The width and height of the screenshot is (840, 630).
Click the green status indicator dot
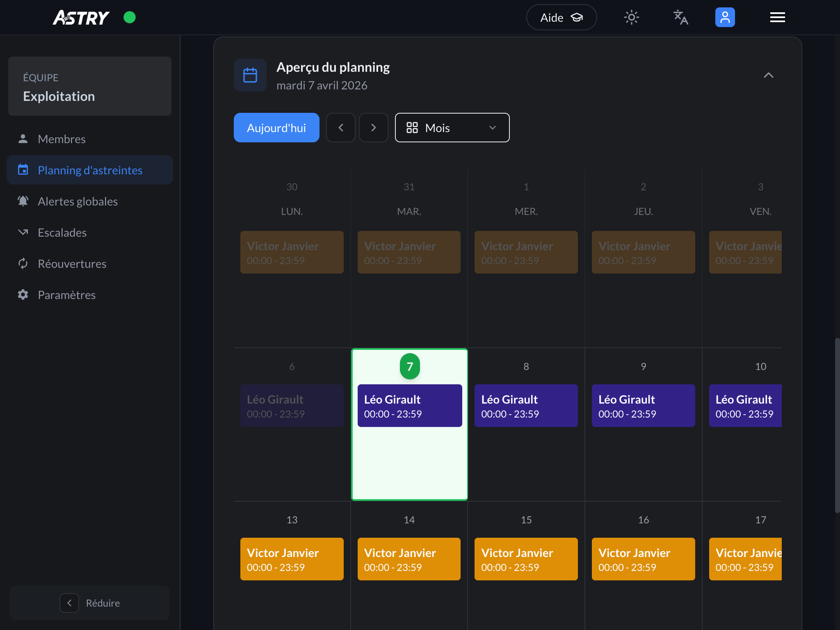point(130,17)
